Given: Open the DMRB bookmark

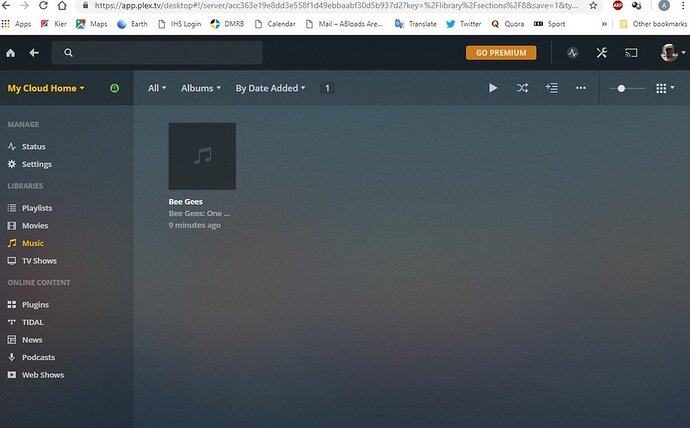Looking at the screenshot, I should coord(227,24).
